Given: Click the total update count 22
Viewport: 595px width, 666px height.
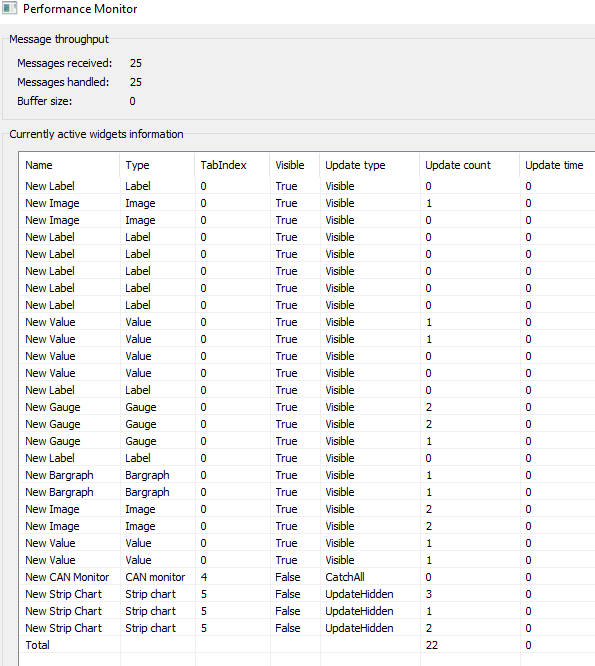Looking at the screenshot, I should tap(431, 645).
